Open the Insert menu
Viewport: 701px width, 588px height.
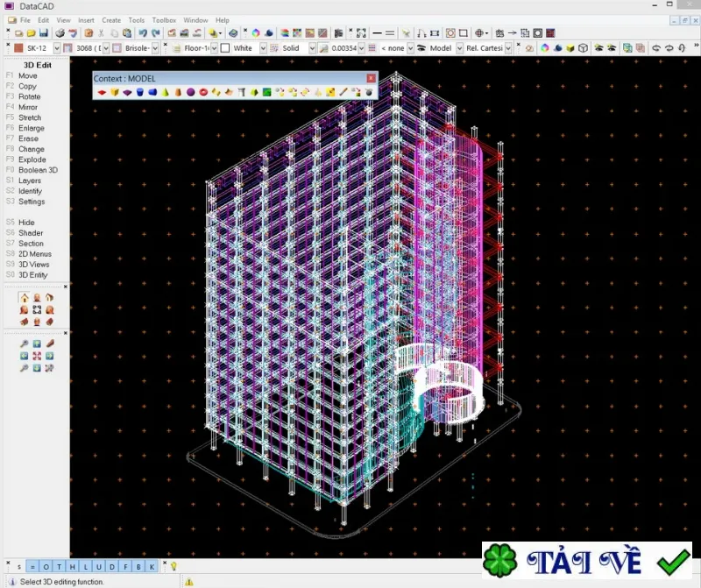tap(86, 20)
